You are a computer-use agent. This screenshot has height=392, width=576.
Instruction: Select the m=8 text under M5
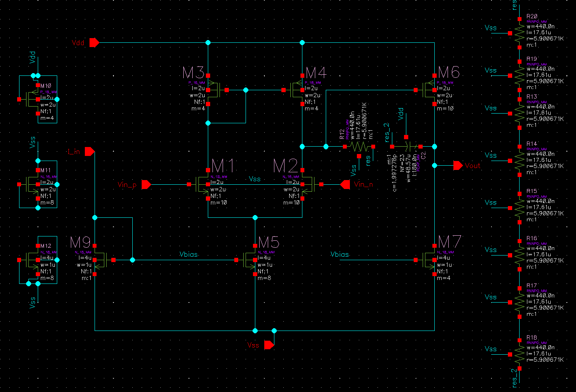(264, 278)
